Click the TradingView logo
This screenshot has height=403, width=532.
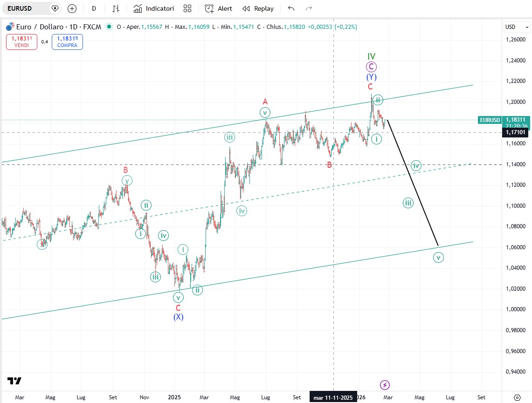[14, 381]
